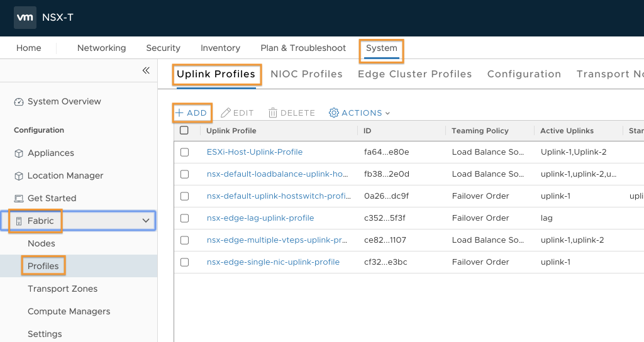Screen dimensions: 644x342
Task: Open Get Started in sidebar
Action: click(52, 198)
